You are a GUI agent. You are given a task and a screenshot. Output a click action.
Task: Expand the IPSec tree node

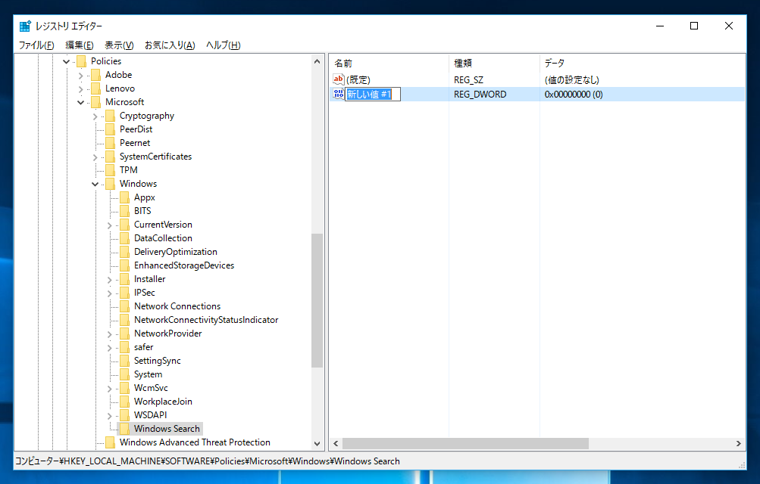point(110,293)
